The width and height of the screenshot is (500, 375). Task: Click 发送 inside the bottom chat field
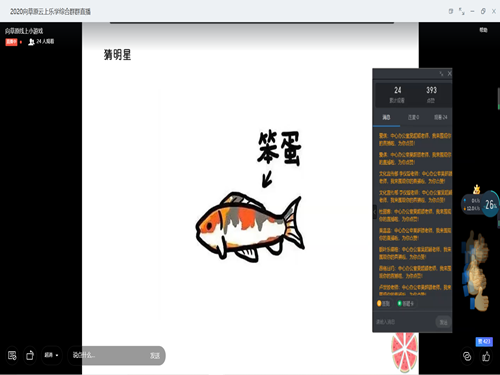[x=155, y=356]
